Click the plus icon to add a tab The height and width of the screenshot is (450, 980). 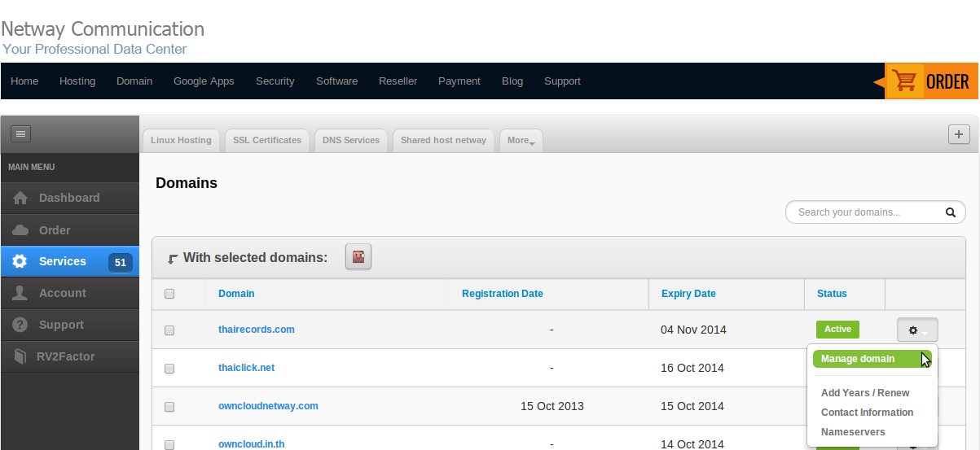(959, 134)
